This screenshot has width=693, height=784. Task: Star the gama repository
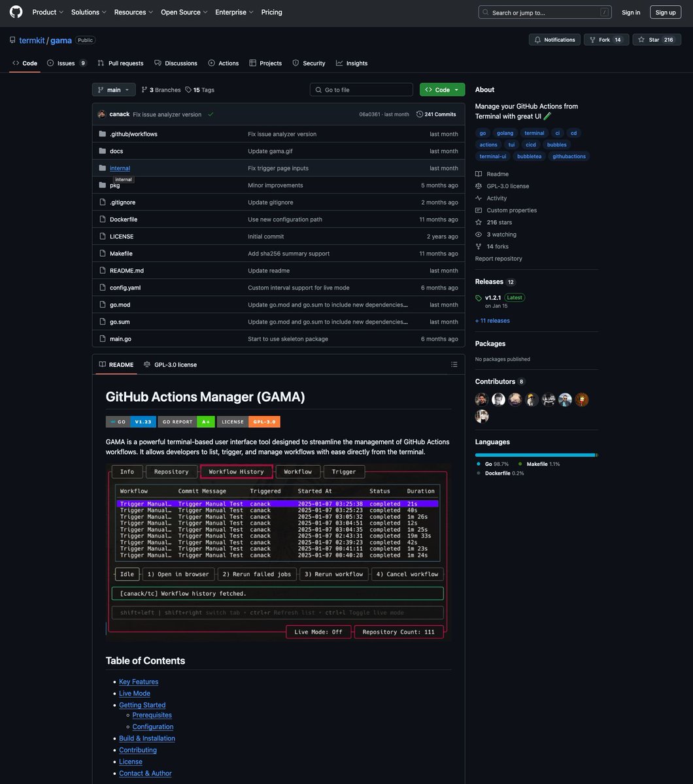click(656, 40)
